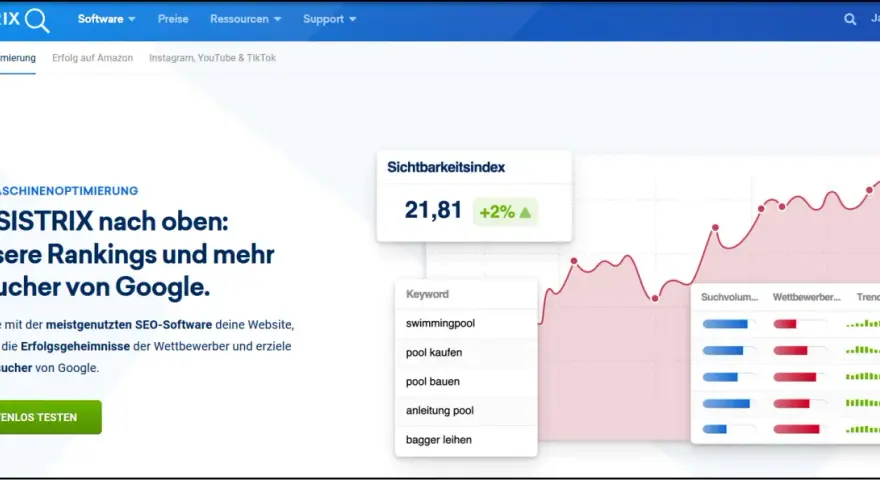Click the Sichtbarkeitsindex card title

tap(446, 167)
